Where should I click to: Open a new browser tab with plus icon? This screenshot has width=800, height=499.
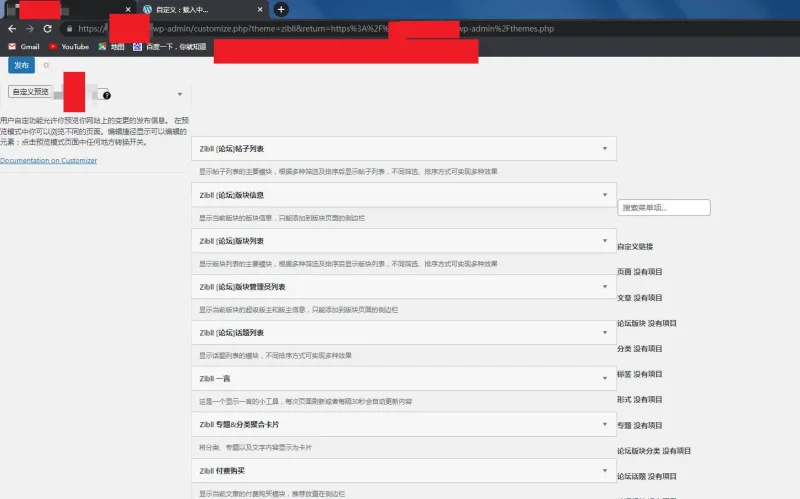coord(281,10)
